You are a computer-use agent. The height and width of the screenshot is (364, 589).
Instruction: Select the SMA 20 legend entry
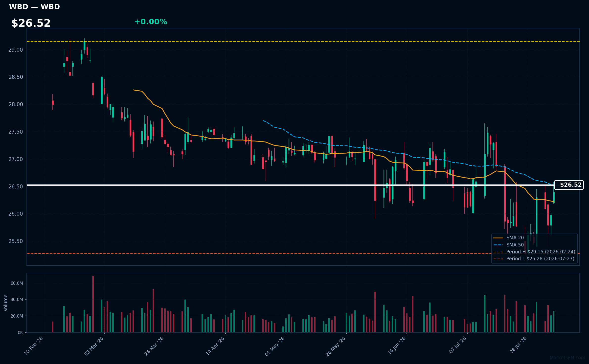(x=508, y=238)
